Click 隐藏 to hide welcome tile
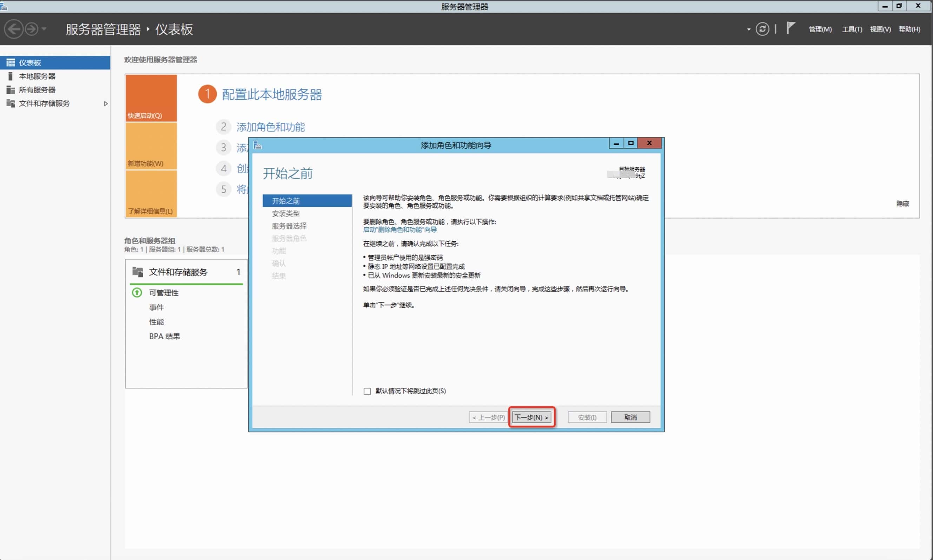The image size is (933, 560). tap(902, 204)
